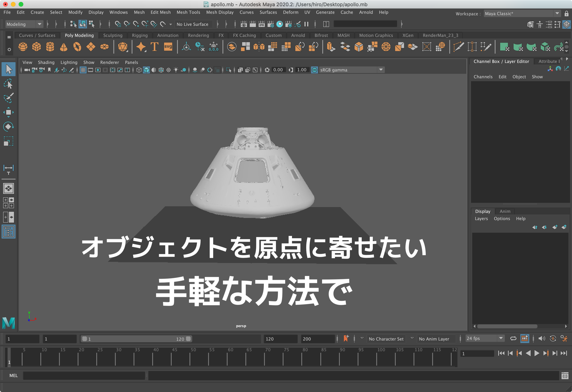Viewport: 572px width, 392px height.
Task: Open the Outliner panel layout button
Action: 8,232
